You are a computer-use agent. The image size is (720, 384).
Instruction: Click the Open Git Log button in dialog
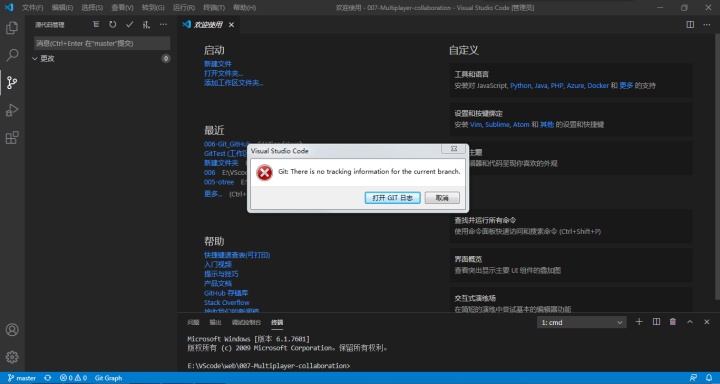click(x=393, y=198)
